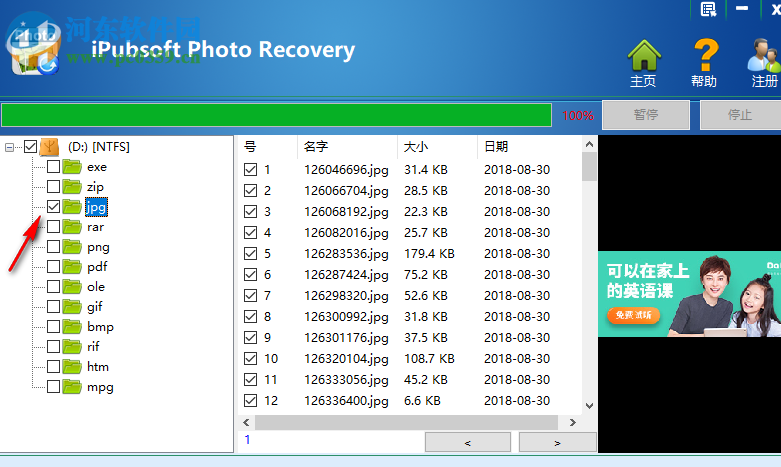This screenshot has height=467, width=781.
Task: Collapse the (D:) [NTFS] tree node
Action: pos(9,147)
